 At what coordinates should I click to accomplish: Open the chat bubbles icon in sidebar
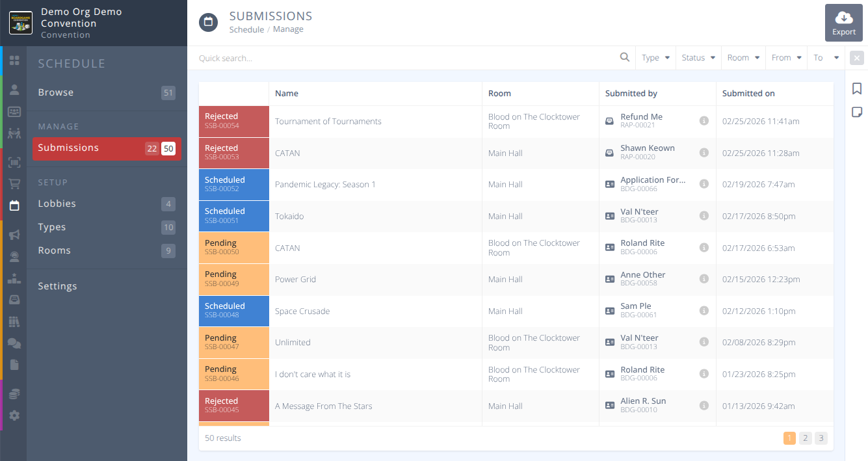(x=14, y=343)
